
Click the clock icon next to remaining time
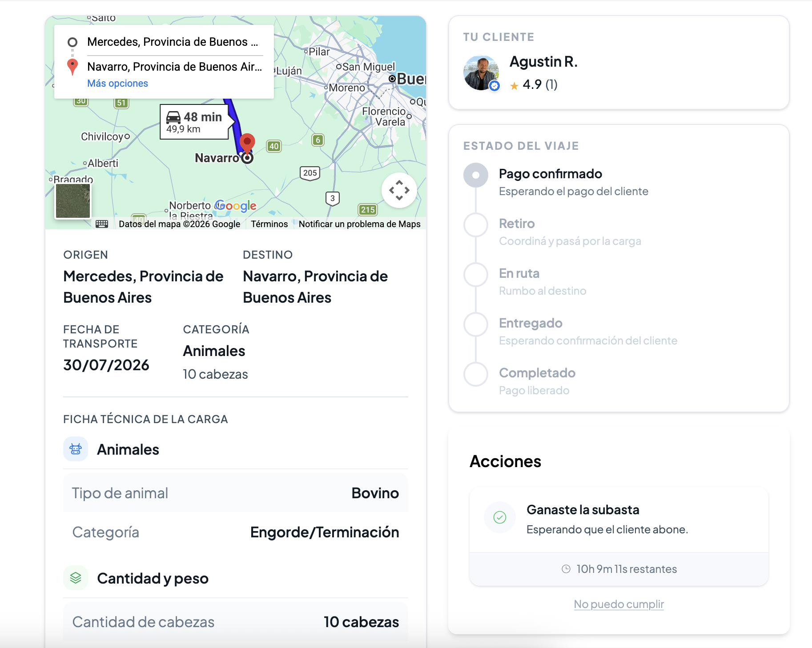tap(566, 569)
